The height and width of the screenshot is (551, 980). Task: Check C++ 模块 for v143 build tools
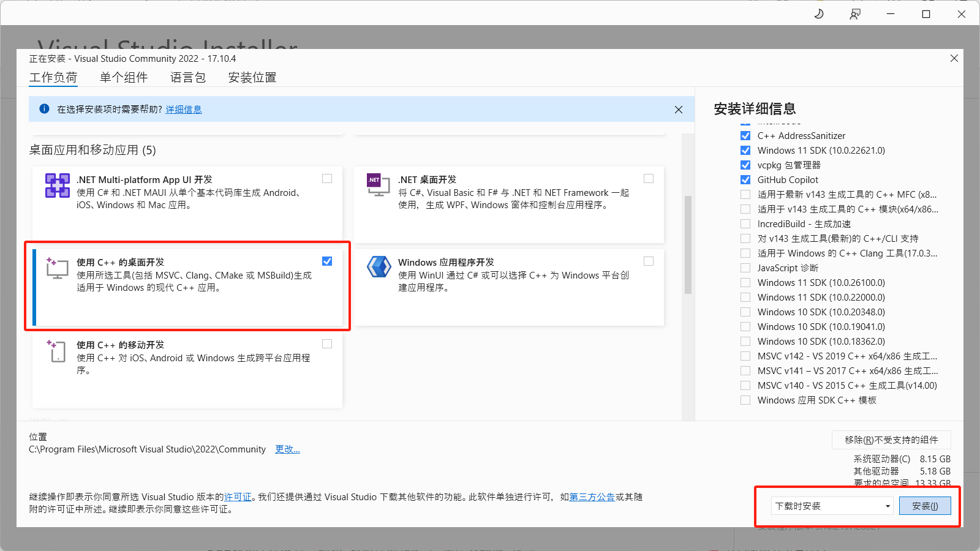coord(745,209)
